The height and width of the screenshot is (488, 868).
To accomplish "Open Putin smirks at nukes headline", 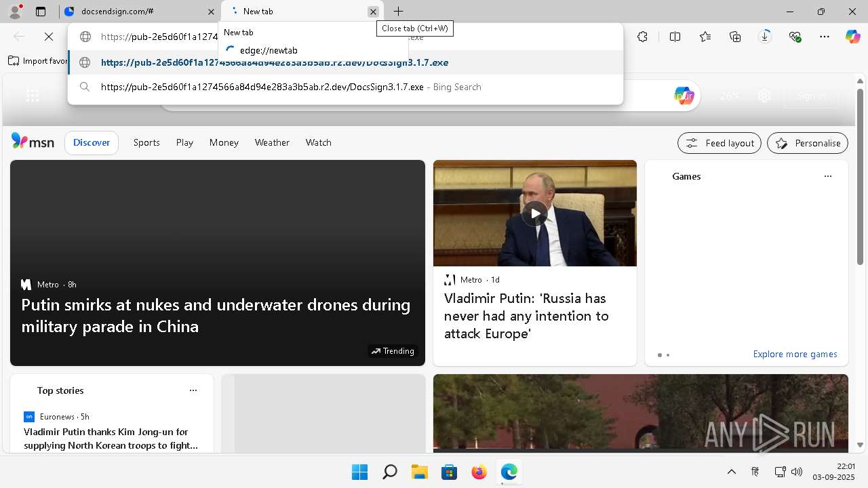I will pyautogui.click(x=216, y=315).
